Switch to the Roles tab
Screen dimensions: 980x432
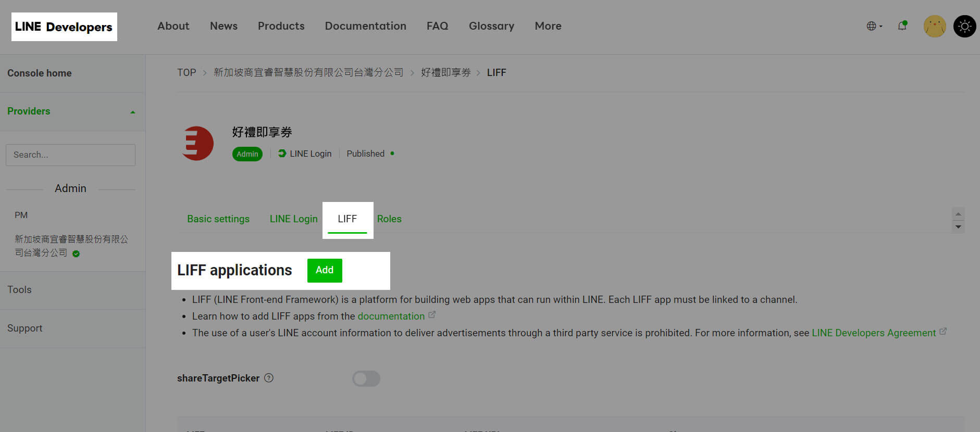(389, 219)
